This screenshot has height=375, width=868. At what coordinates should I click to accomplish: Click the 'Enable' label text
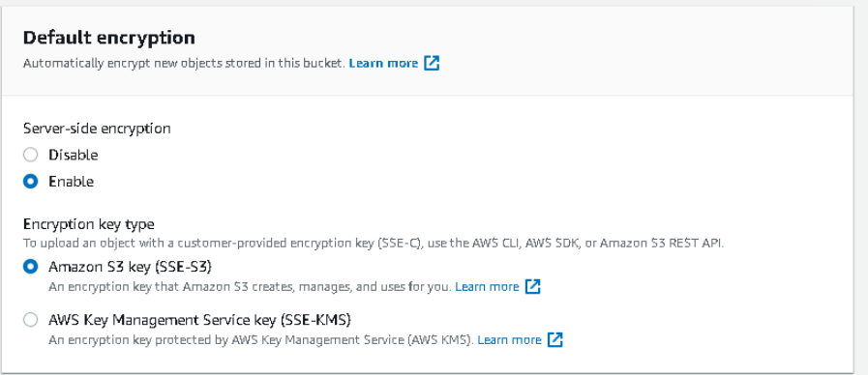(71, 182)
